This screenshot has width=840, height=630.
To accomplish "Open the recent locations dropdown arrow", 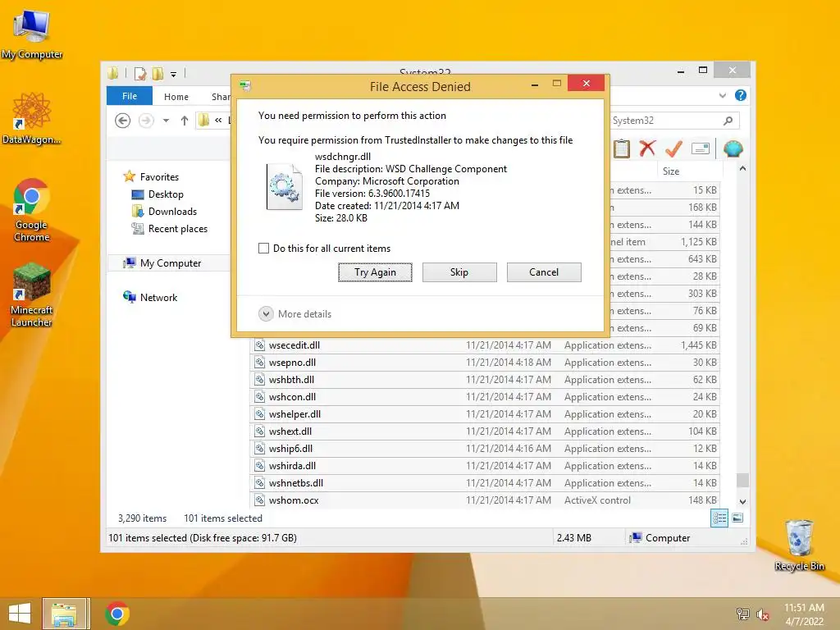I will (x=166, y=121).
